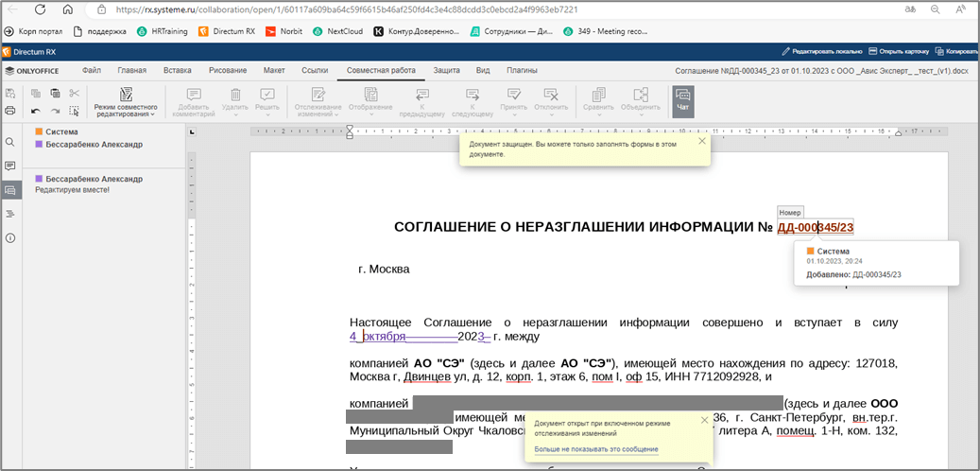Select the Совместная работа tab
Image resolution: width=980 pixels, height=471 pixels.
coord(381,71)
